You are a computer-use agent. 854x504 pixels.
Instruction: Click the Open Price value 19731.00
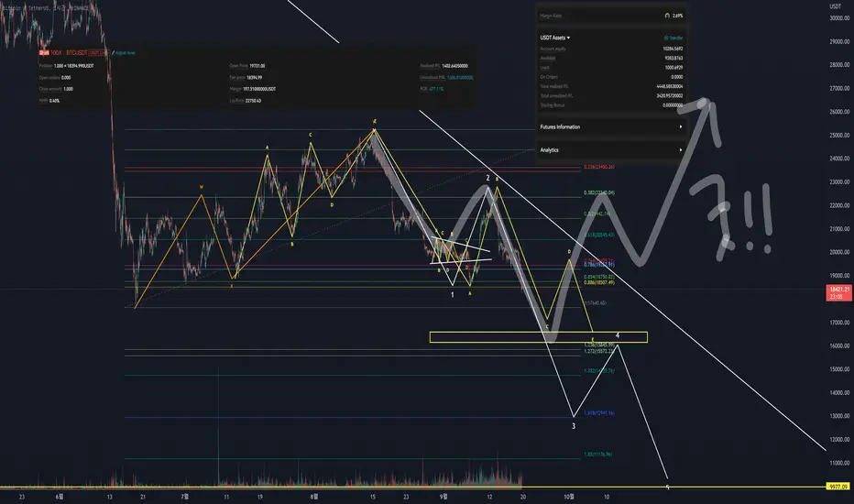(257, 66)
